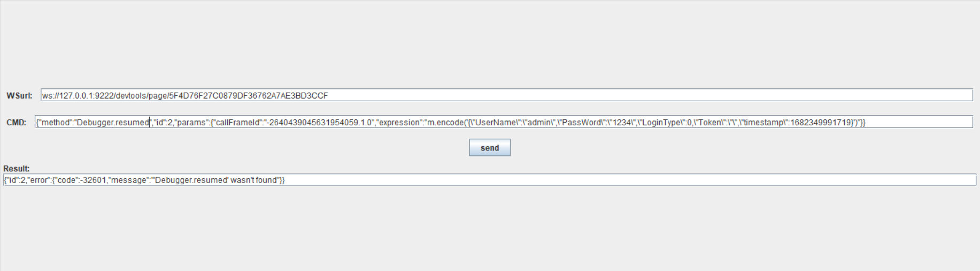
Task: Focus the CMD input field
Action: coord(504,122)
